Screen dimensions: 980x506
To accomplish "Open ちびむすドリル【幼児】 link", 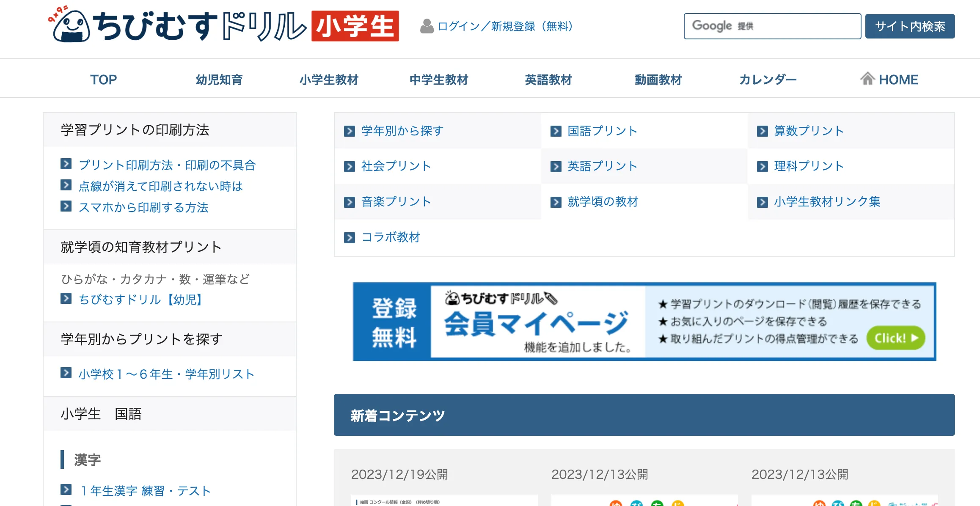I will (x=141, y=300).
